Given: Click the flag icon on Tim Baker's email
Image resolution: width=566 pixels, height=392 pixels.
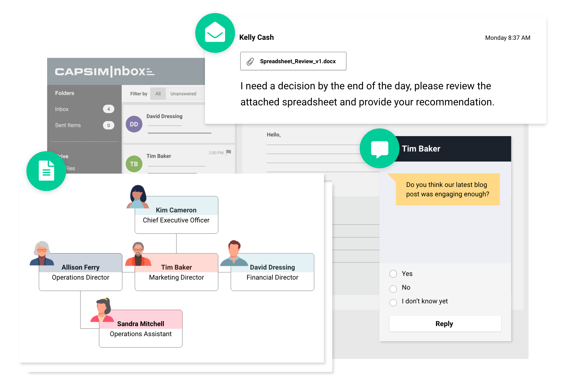Looking at the screenshot, I should click(229, 153).
